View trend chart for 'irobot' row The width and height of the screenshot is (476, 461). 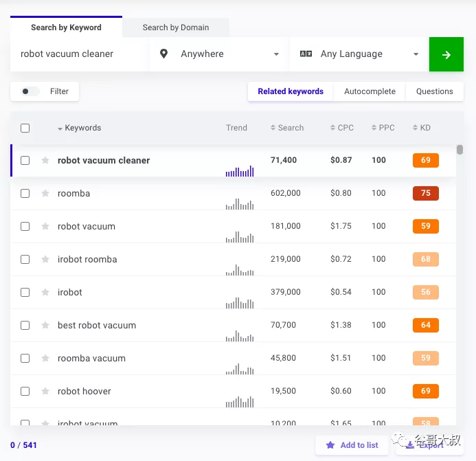coord(240,303)
